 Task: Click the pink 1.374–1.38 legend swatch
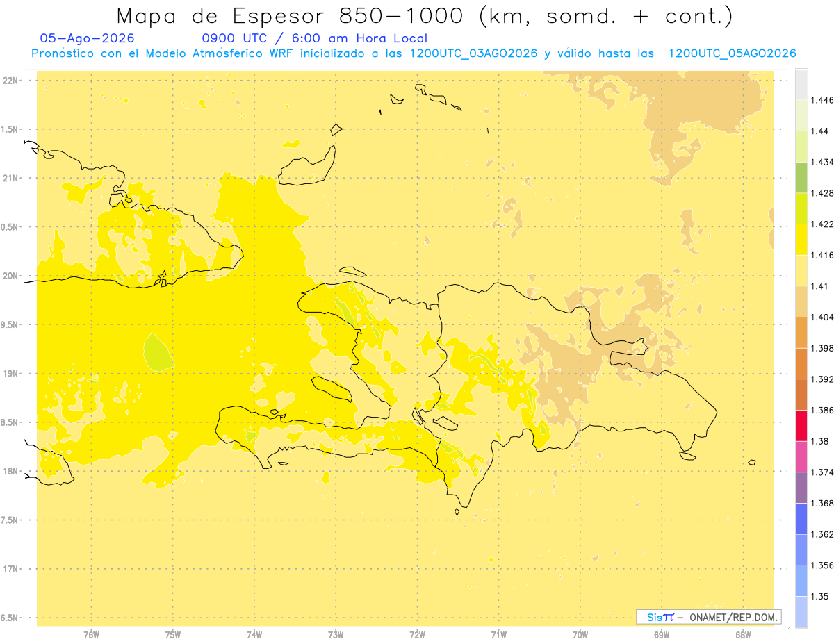pos(801,456)
